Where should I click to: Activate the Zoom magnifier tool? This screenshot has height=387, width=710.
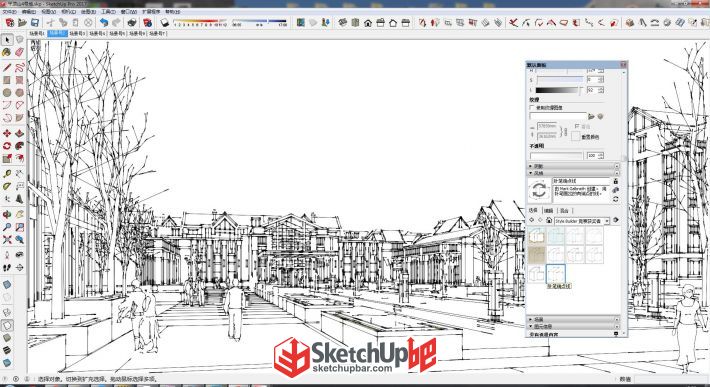[x=7, y=227]
